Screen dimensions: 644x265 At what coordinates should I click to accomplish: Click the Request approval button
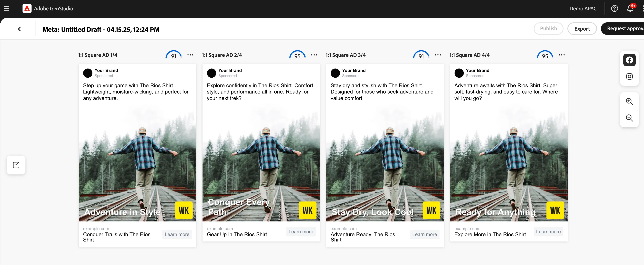coord(622,29)
